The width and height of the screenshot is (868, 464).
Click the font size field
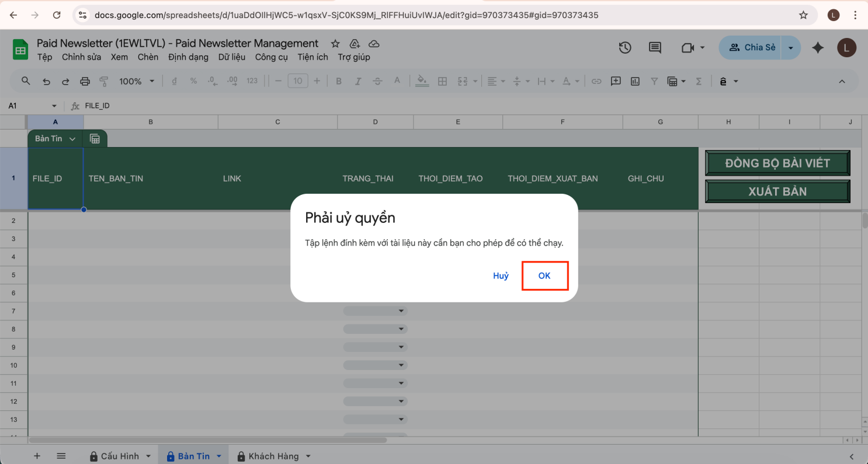pyautogui.click(x=297, y=81)
